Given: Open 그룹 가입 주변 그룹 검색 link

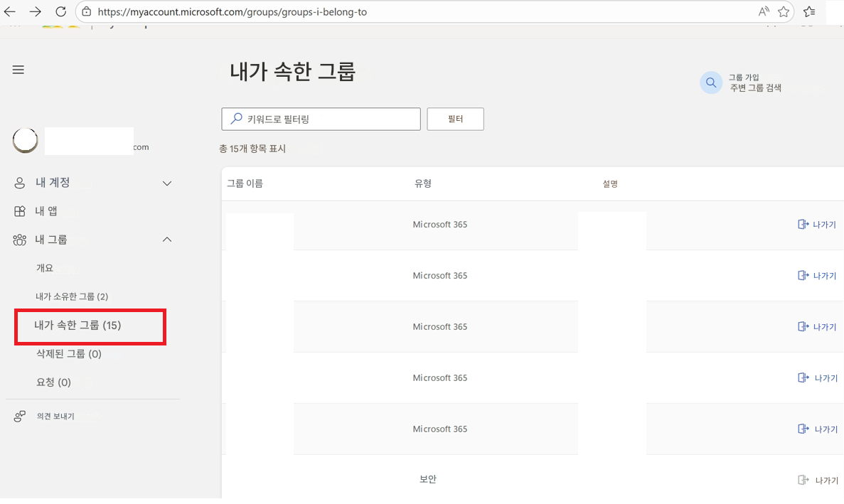Looking at the screenshot, I should click(x=755, y=83).
